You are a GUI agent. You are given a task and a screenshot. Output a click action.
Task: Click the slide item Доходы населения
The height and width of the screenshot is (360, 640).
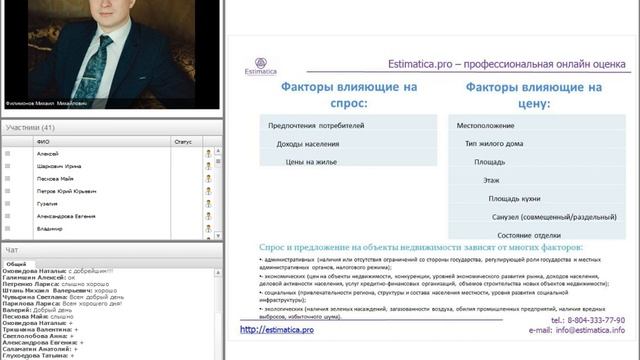click(x=308, y=144)
